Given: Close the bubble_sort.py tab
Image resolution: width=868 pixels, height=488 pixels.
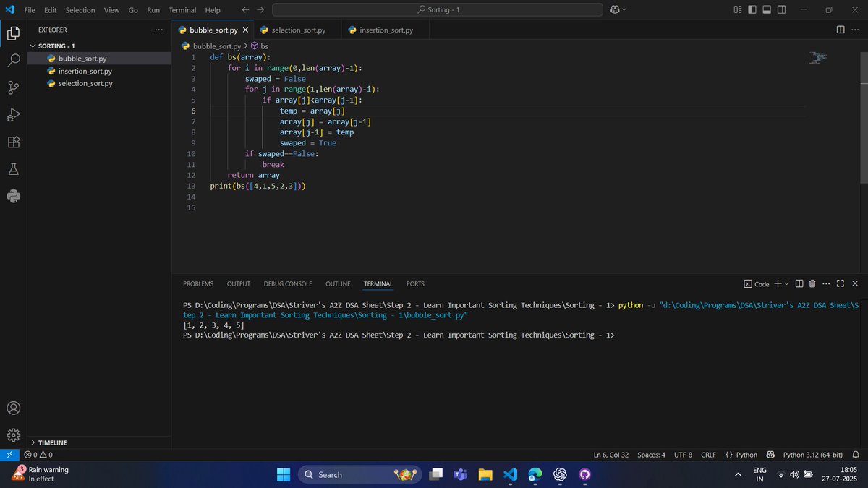Looking at the screenshot, I should pyautogui.click(x=245, y=30).
